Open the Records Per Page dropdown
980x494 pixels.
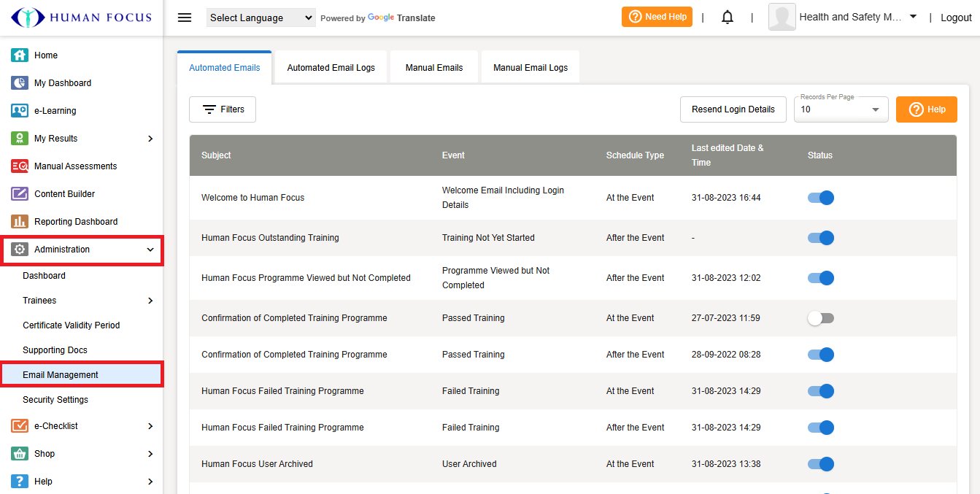tap(841, 109)
